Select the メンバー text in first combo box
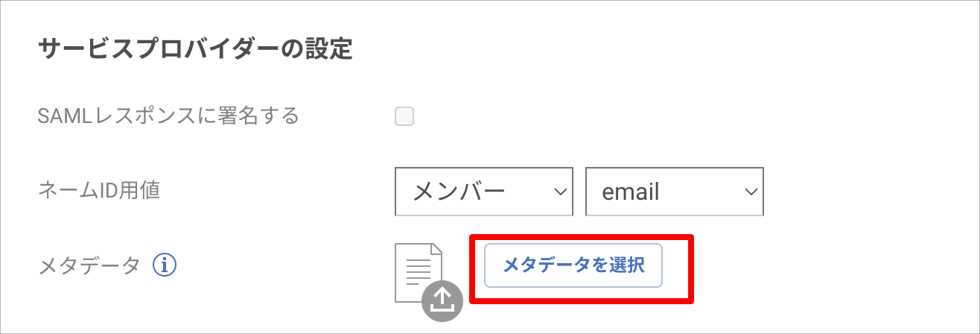 pyautogui.click(x=459, y=192)
